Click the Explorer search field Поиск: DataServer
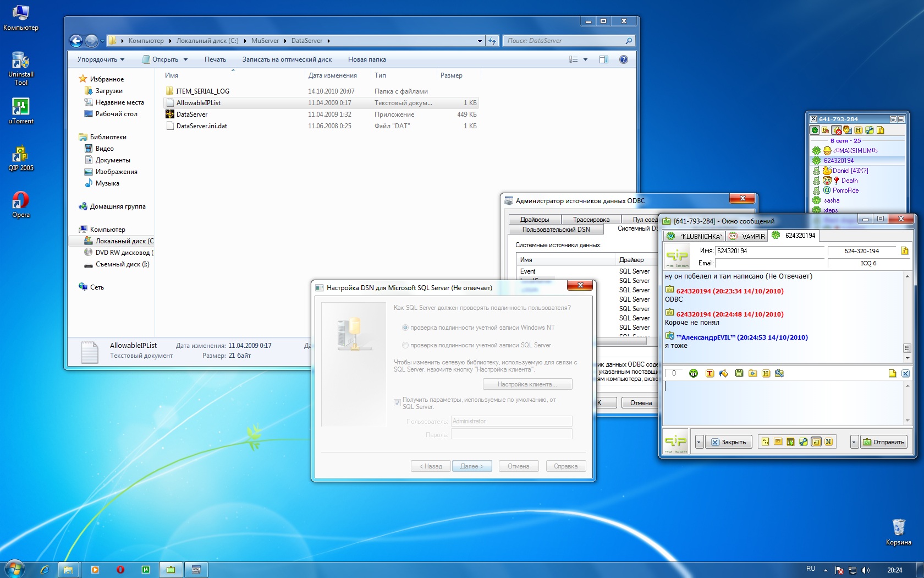 (569, 41)
